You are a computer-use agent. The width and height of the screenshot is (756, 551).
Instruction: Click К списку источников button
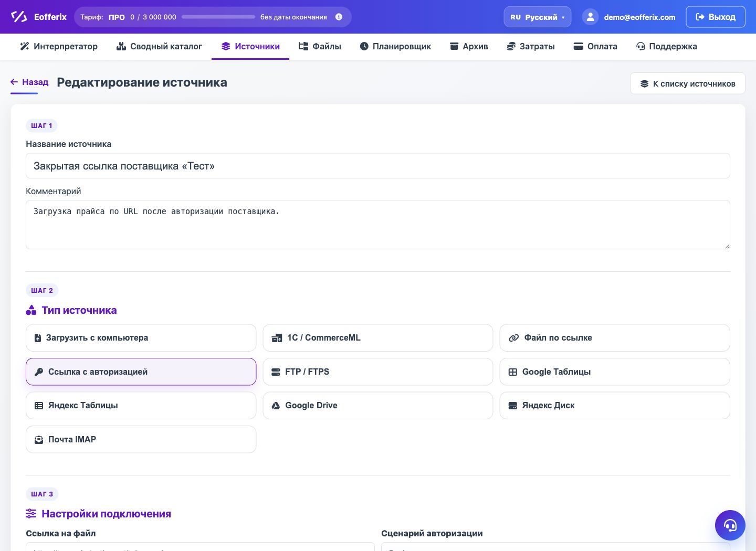click(688, 83)
